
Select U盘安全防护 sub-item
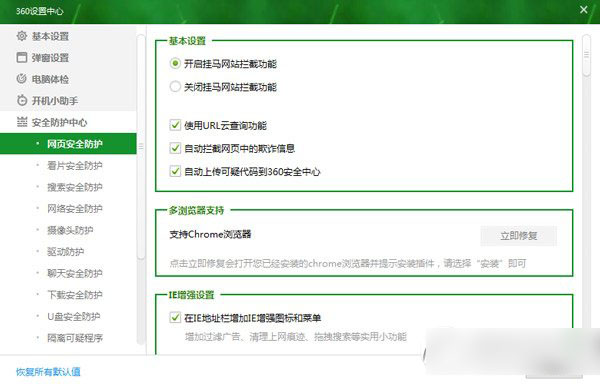(x=68, y=316)
